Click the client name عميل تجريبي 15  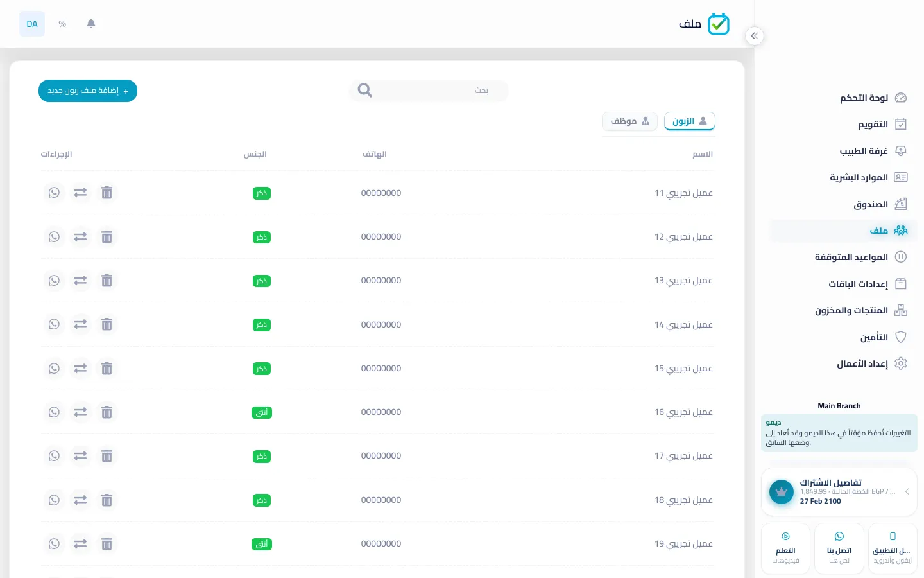[683, 369]
